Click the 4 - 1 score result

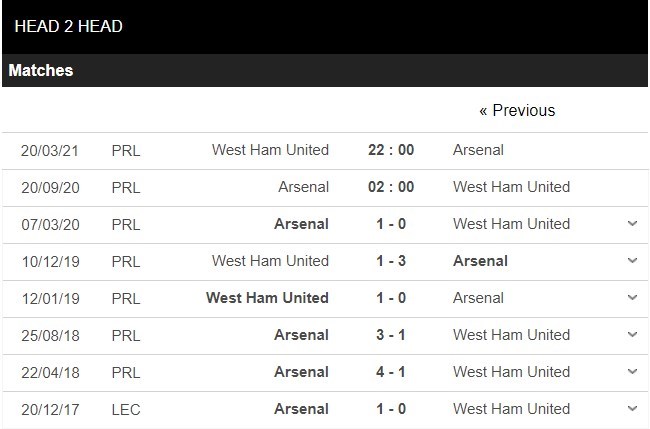(x=390, y=372)
